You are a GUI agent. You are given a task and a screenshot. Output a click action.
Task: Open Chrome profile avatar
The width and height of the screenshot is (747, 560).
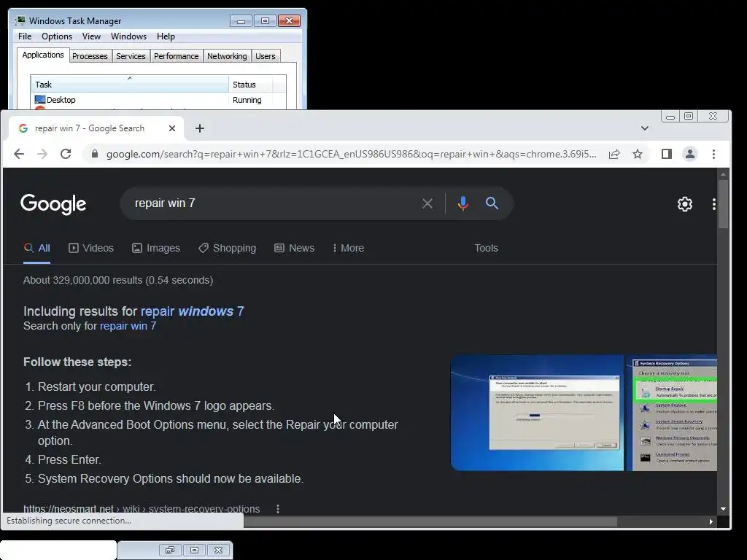[690, 154]
